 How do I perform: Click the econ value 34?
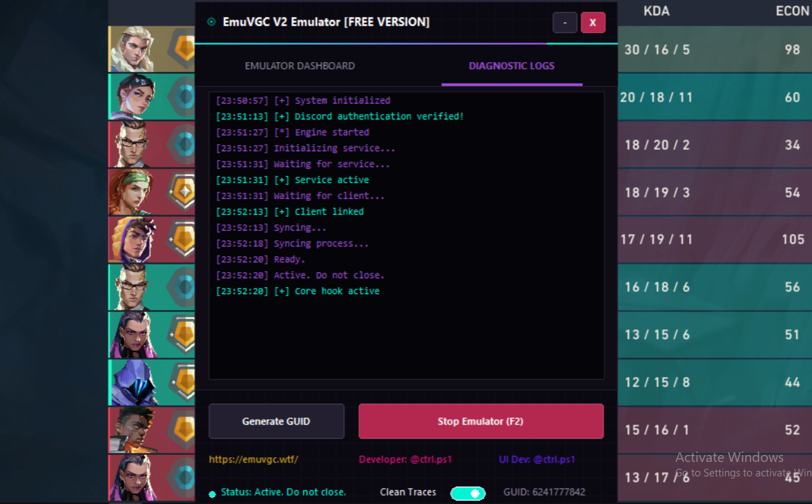[x=793, y=145]
